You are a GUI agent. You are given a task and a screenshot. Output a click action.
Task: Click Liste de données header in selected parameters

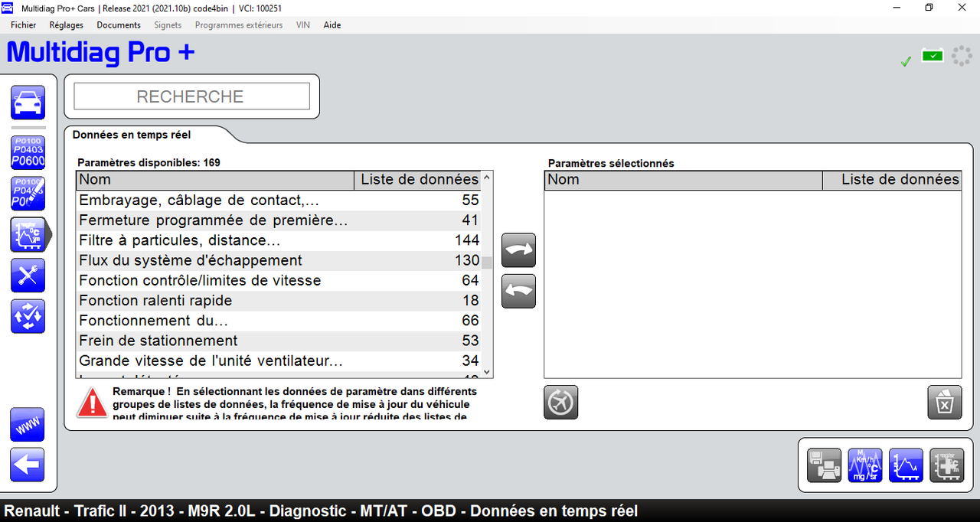pyautogui.click(x=892, y=180)
